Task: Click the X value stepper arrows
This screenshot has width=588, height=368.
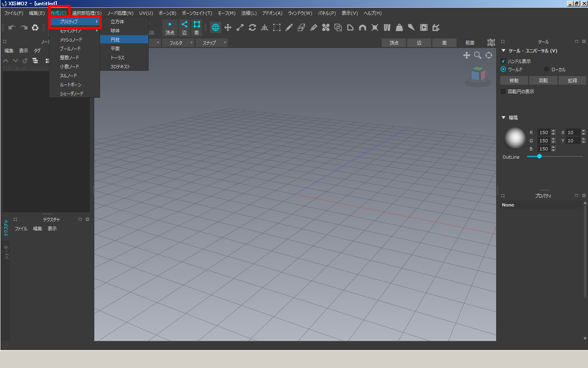Action: click(584, 132)
